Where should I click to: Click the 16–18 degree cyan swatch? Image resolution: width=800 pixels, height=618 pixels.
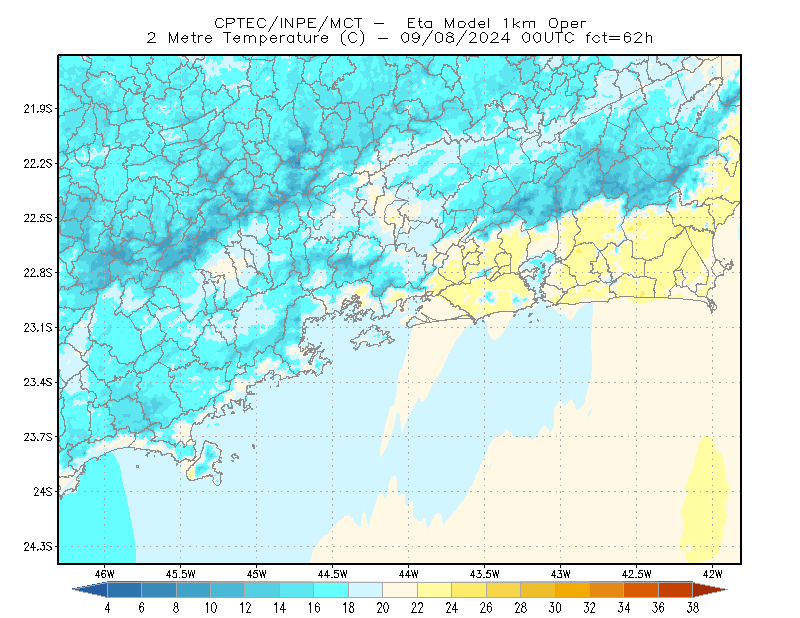tap(331, 590)
